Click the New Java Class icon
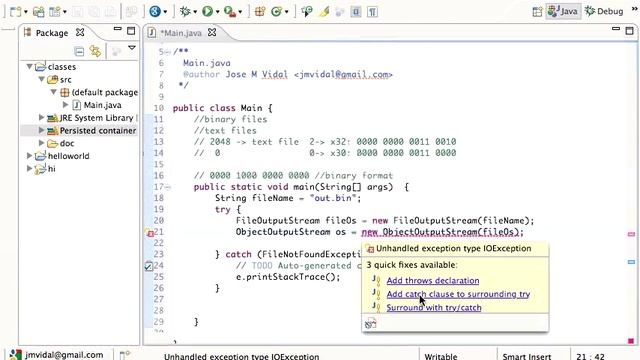Image resolution: width=640 pixels, height=360 pixels. coord(276,11)
